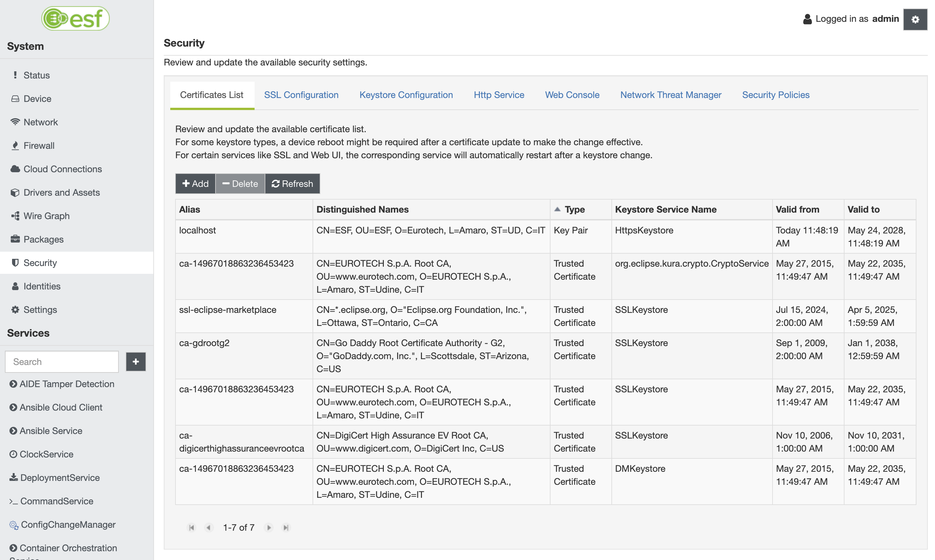This screenshot has width=935, height=560.
Task: Switch to SSL Configuration tab
Action: [x=301, y=95]
